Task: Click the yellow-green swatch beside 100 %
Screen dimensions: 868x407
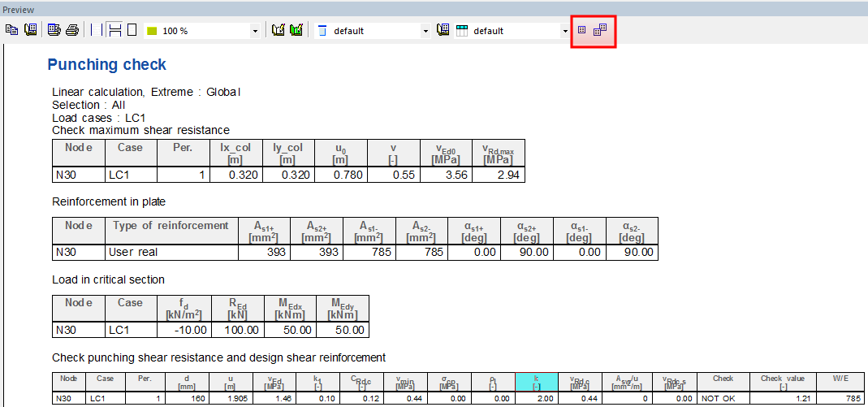Action: [152, 31]
